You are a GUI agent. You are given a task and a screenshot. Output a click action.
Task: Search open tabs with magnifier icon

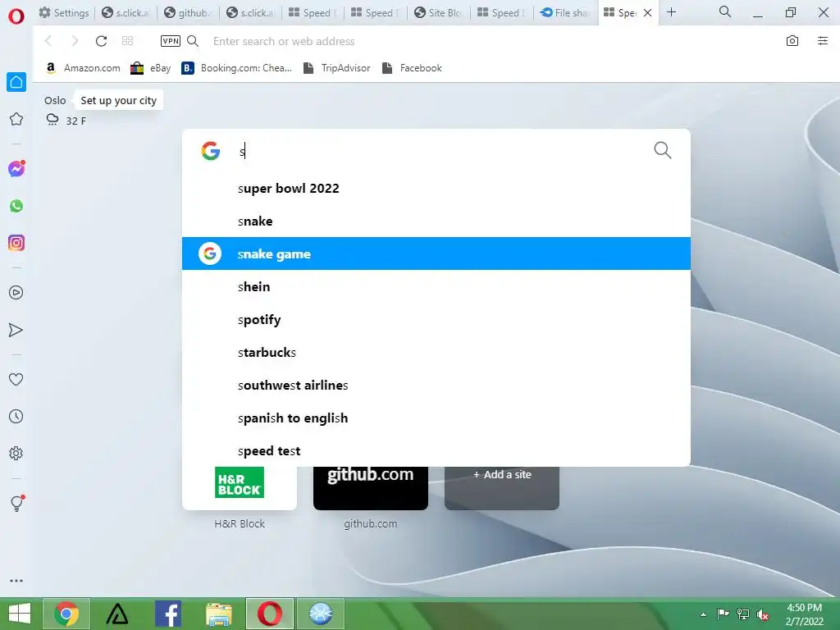[x=725, y=11]
